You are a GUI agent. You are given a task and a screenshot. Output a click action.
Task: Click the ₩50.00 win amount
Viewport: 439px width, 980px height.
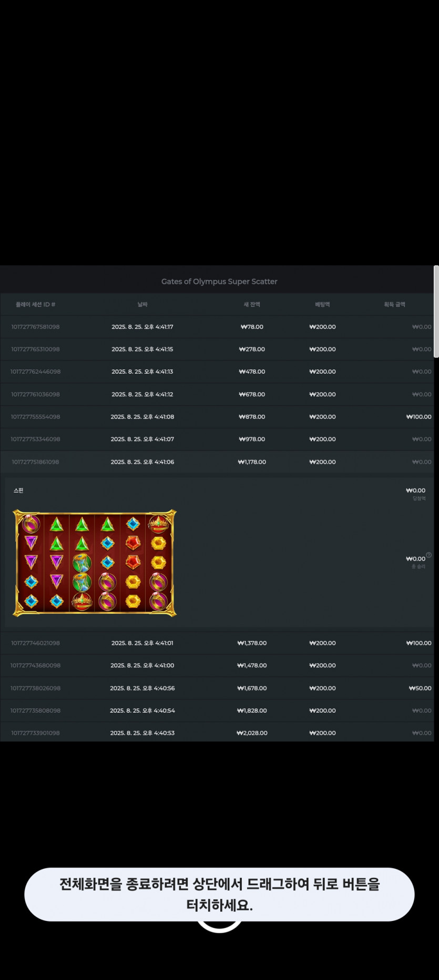click(420, 688)
